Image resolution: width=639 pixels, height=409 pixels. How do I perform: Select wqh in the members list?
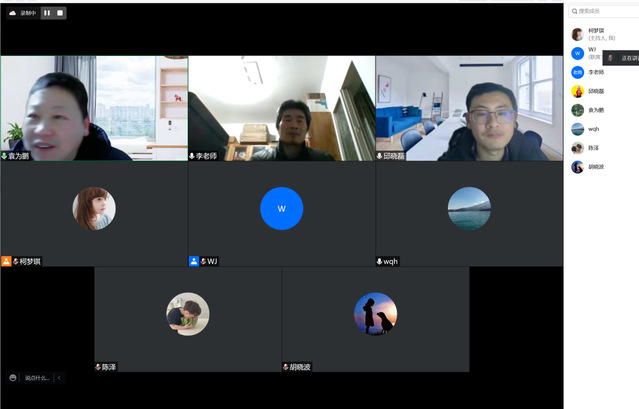coord(594,129)
